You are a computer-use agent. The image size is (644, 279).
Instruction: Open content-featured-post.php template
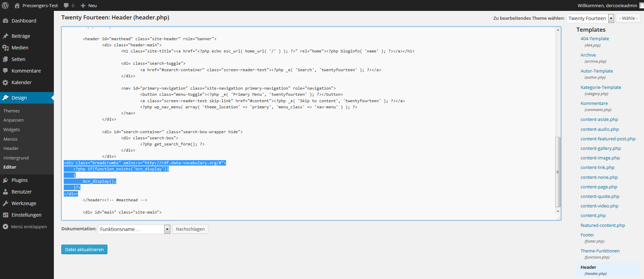click(x=608, y=139)
